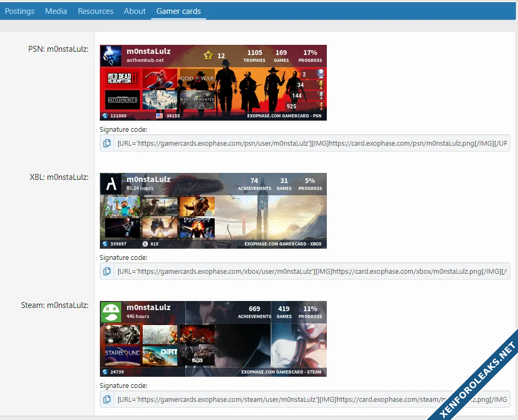Click the PSN gamercard avatar icon
This screenshot has height=420, width=518.
(111, 56)
